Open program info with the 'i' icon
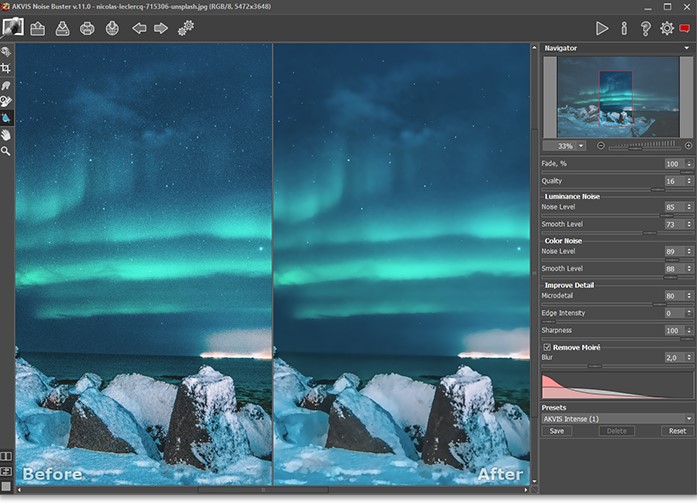 [624, 28]
